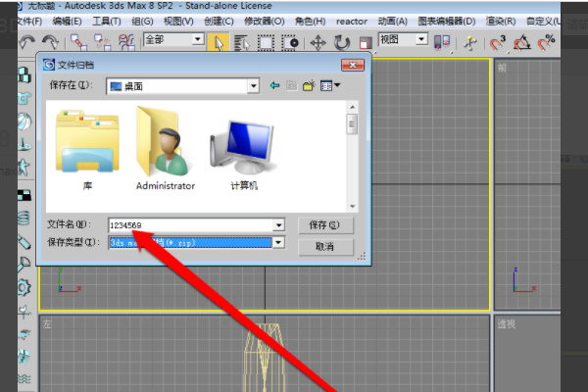This screenshot has width=588, height=392.
Task: Click the star figure icon in left toolbar
Action: [24, 168]
